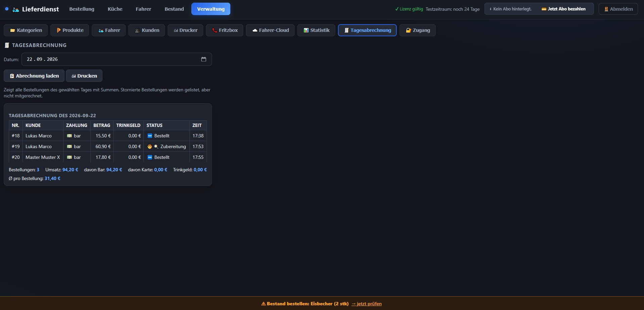Click Jetzt Abo bezahlen button
Image resolution: width=644 pixels, height=310 pixels.
564,9
